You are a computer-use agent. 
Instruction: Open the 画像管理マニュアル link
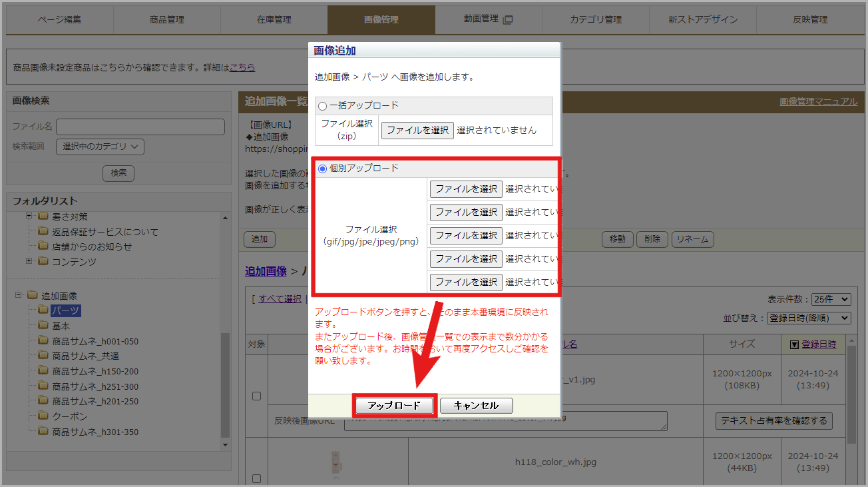coord(819,102)
